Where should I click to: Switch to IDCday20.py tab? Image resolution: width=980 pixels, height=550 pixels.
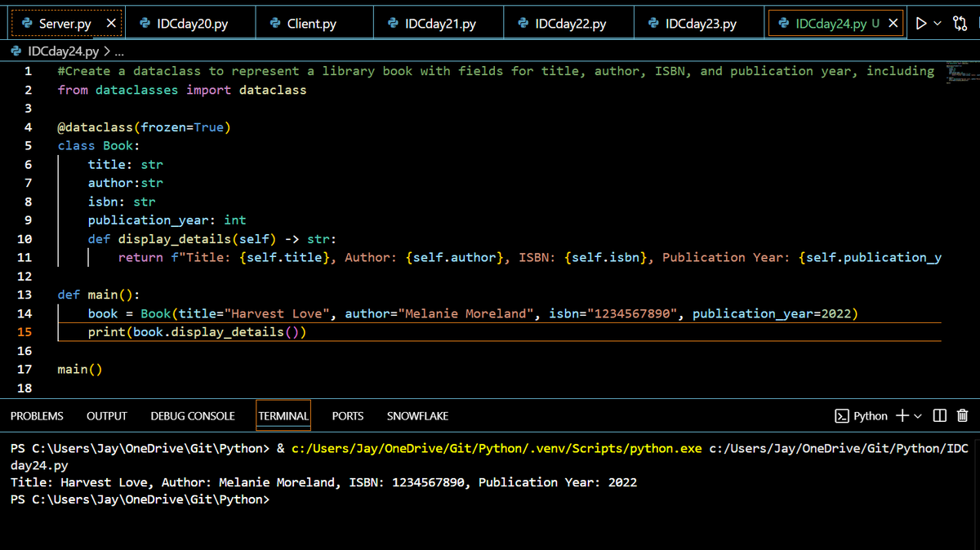184,24
